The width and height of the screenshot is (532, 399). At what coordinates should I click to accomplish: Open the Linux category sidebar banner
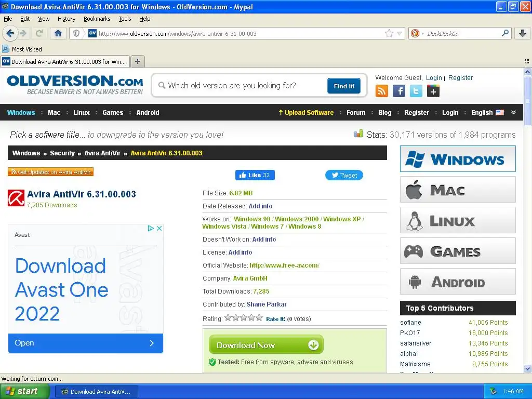click(458, 220)
